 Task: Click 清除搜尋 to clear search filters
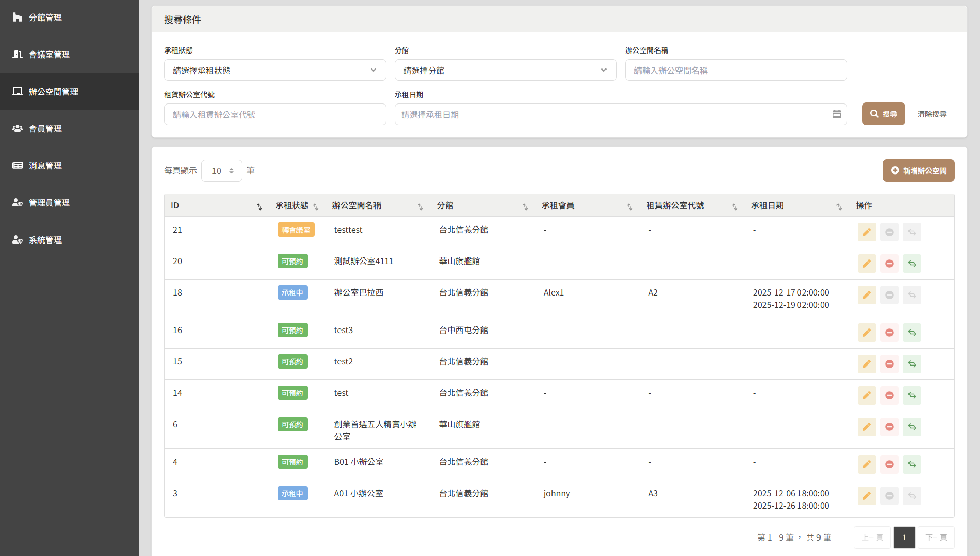click(931, 114)
